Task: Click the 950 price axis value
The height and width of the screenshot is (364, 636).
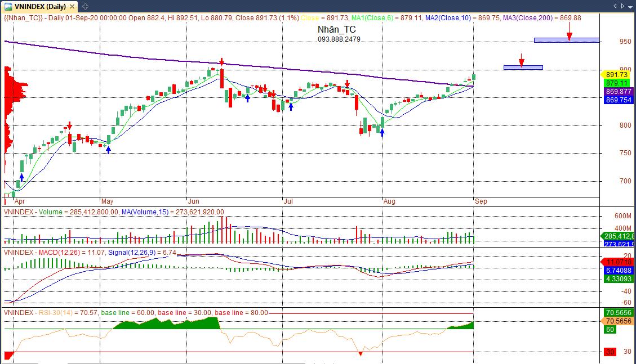Action: (625, 41)
